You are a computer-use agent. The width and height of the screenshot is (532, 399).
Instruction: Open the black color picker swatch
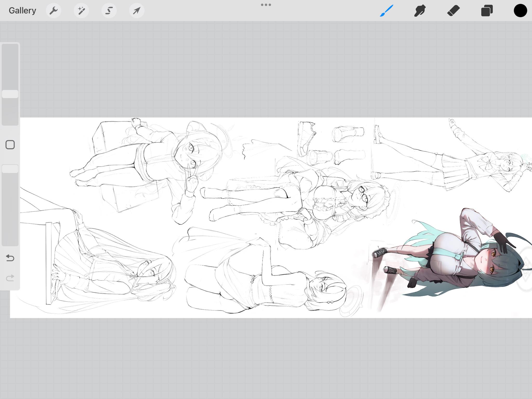click(x=520, y=11)
